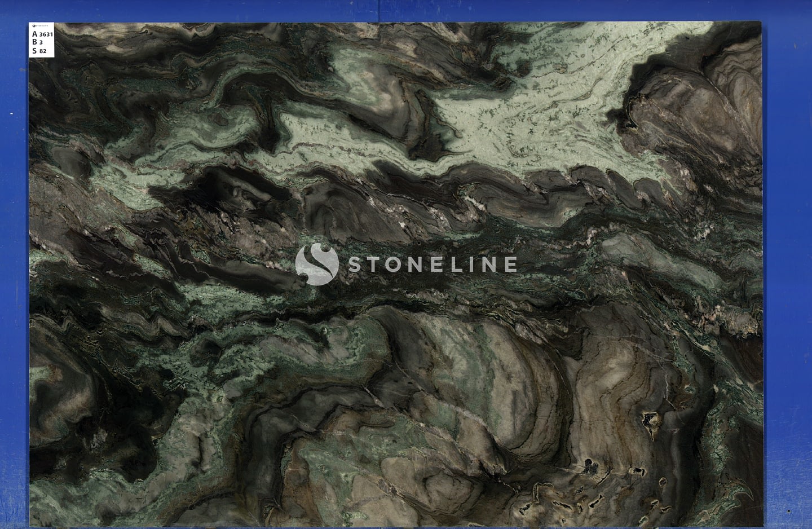812x529 pixels.
Task: Click the circular S emblem in the watermark
Action: point(316,264)
